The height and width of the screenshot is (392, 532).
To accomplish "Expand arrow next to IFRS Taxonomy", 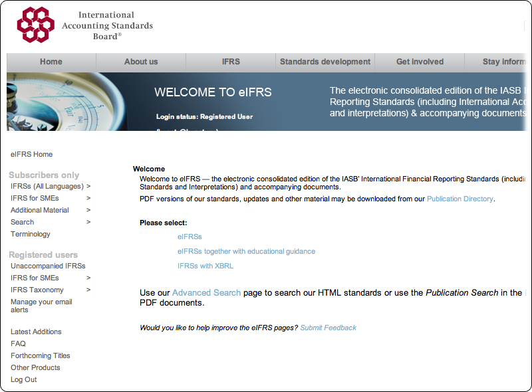I will (88, 290).
